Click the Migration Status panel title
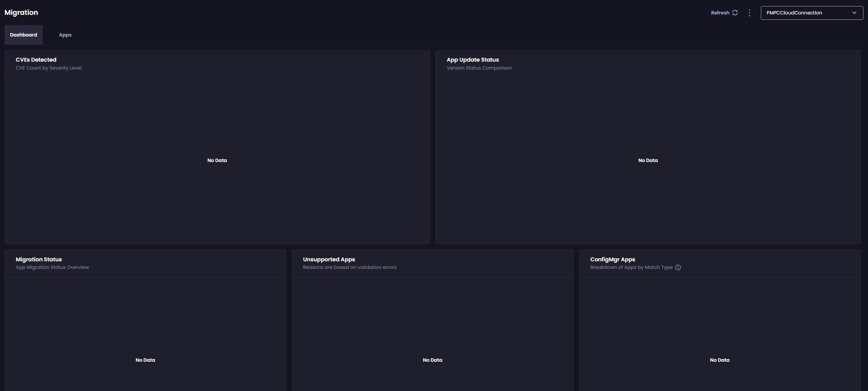The image size is (868, 391). click(38, 259)
